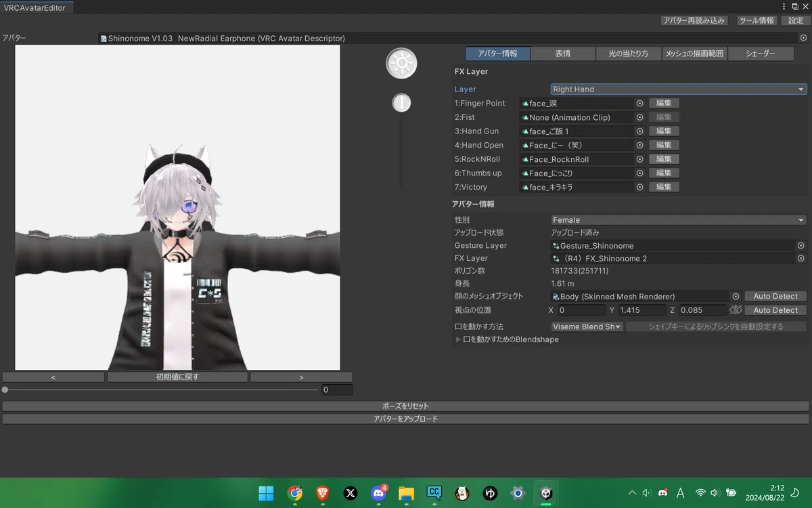Viewport: 812px width, 508px height.
Task: Switch to the アバター情報 tab
Action: tap(497, 54)
